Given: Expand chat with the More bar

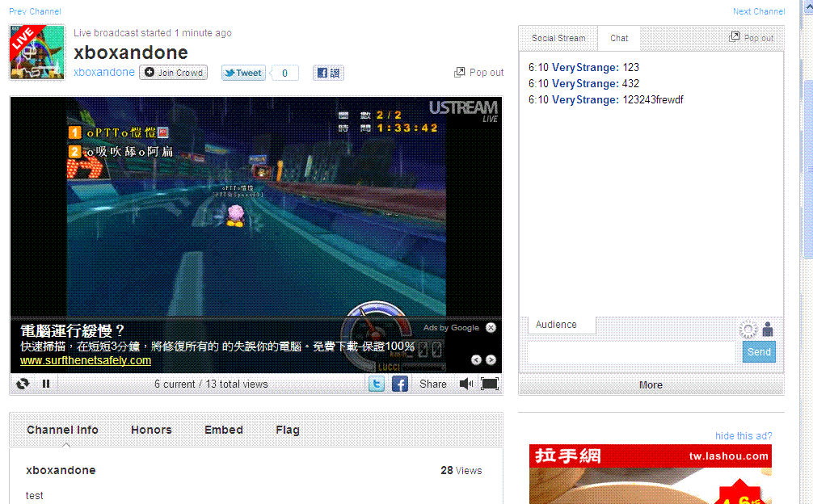Looking at the screenshot, I should [x=651, y=384].
